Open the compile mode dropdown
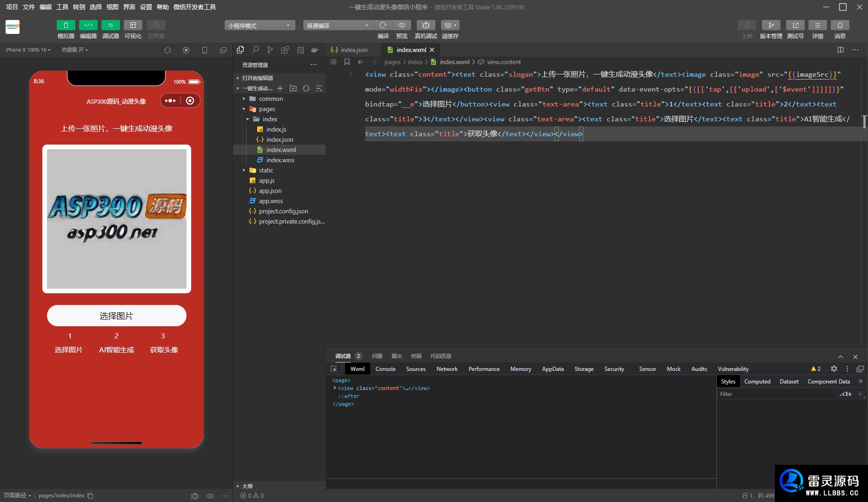This screenshot has height=502, width=868. click(338, 26)
